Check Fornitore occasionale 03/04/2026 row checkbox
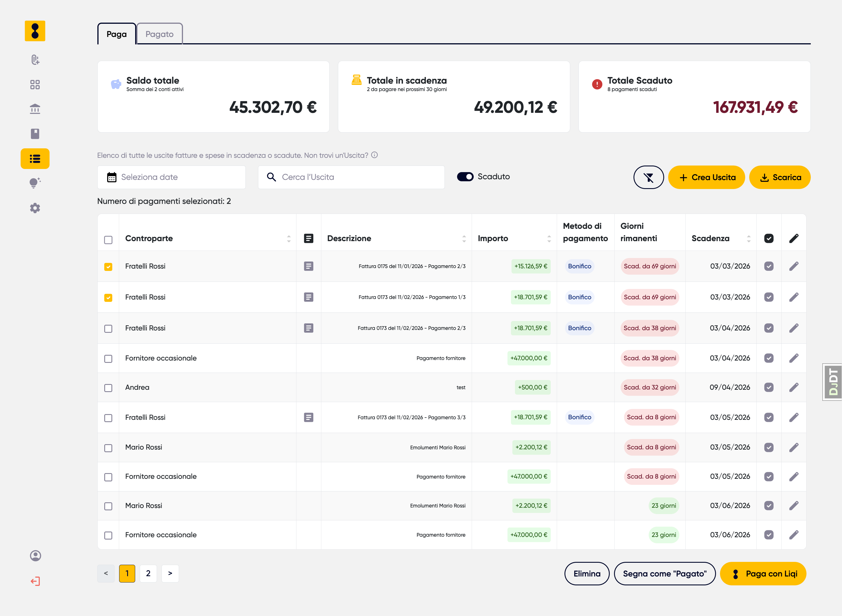The image size is (842, 616). pyautogui.click(x=108, y=359)
